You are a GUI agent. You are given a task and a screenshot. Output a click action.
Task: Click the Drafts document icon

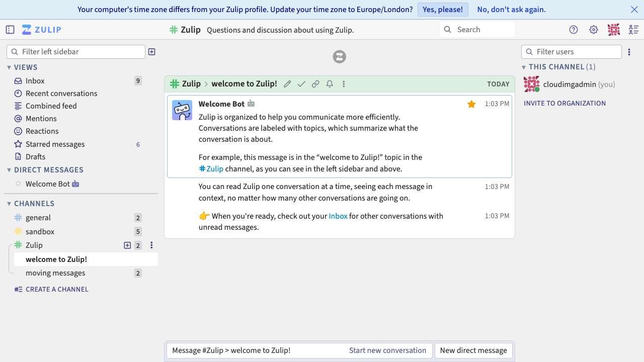[18, 157]
